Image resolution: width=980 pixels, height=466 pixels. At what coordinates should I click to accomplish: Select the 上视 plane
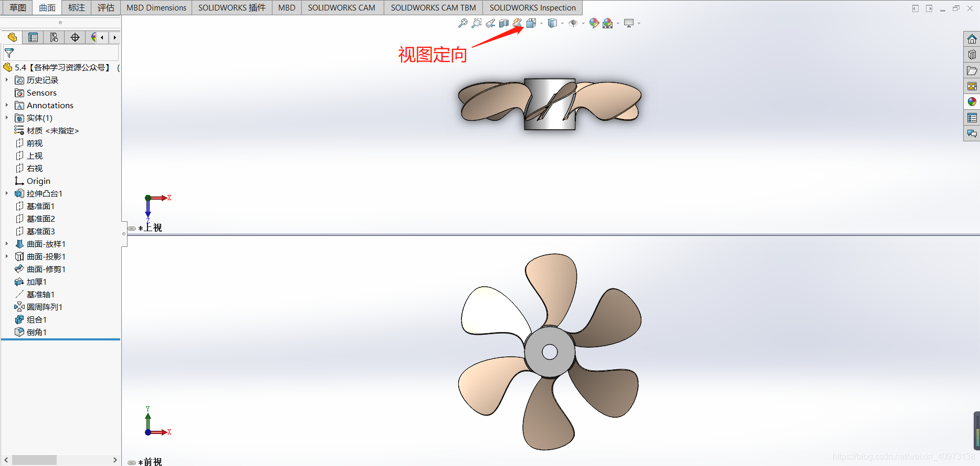(x=29, y=156)
